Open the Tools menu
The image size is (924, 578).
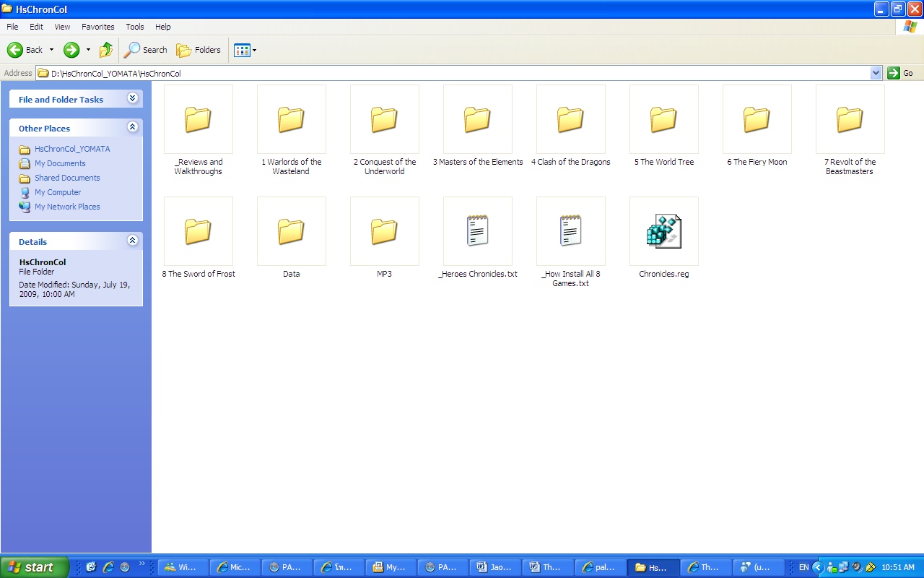135,27
